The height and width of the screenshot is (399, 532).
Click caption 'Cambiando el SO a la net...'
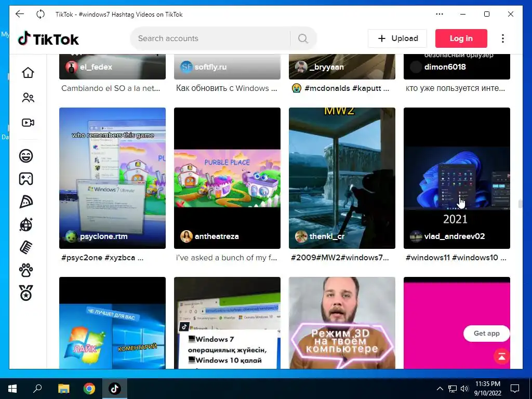111,88
